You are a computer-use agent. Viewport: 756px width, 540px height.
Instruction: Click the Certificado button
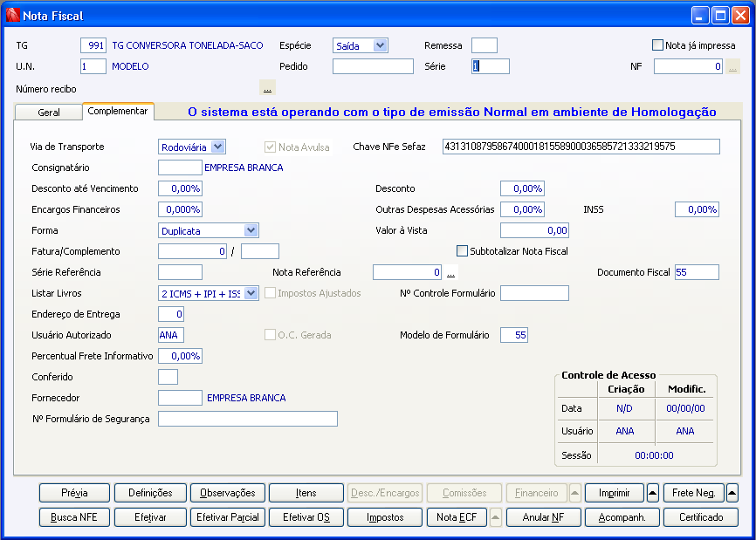701,517
